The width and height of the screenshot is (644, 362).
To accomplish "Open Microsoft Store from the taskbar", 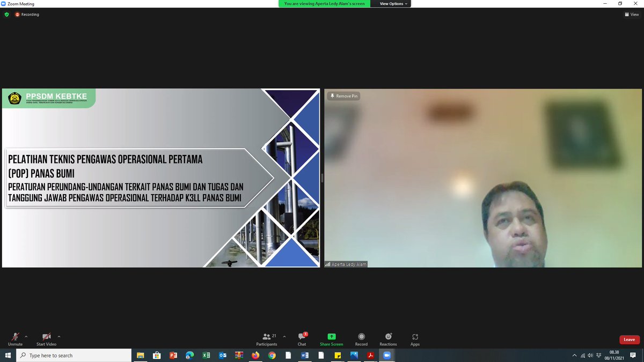I will tap(157, 356).
